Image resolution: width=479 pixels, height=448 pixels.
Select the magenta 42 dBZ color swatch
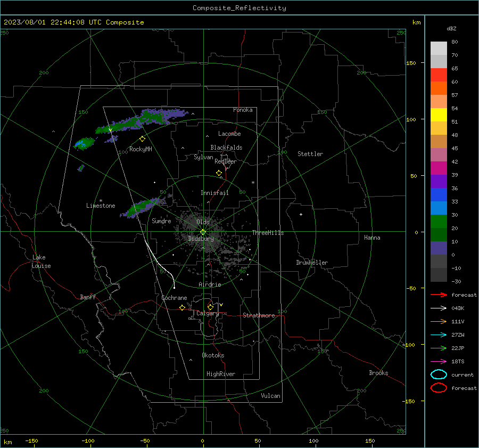point(439,168)
